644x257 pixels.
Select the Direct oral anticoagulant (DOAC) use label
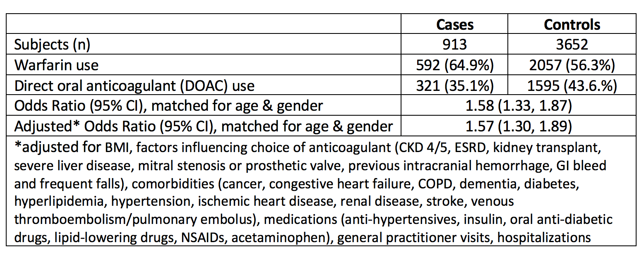click(134, 85)
